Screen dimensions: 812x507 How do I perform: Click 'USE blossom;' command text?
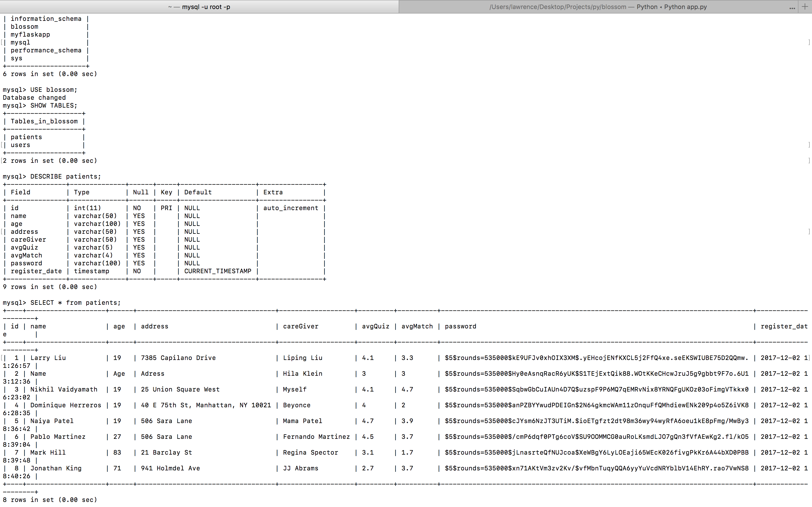[x=54, y=90]
